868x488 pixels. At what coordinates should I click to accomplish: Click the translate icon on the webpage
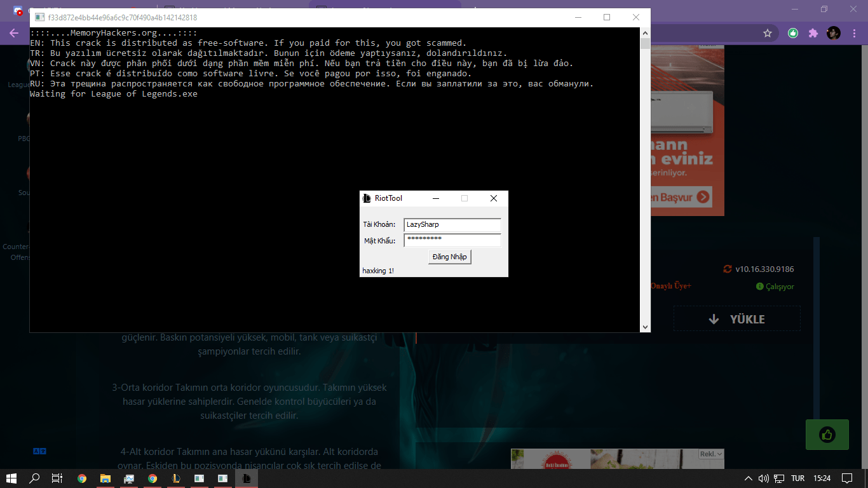39,451
